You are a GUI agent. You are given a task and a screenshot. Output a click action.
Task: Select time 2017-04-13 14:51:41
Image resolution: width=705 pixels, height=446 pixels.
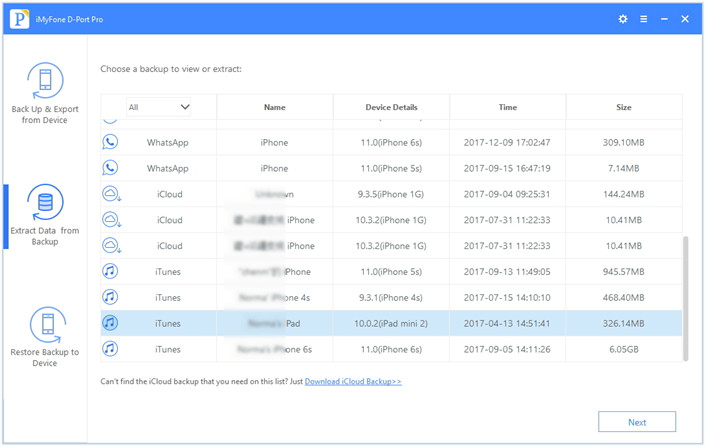pos(507,323)
